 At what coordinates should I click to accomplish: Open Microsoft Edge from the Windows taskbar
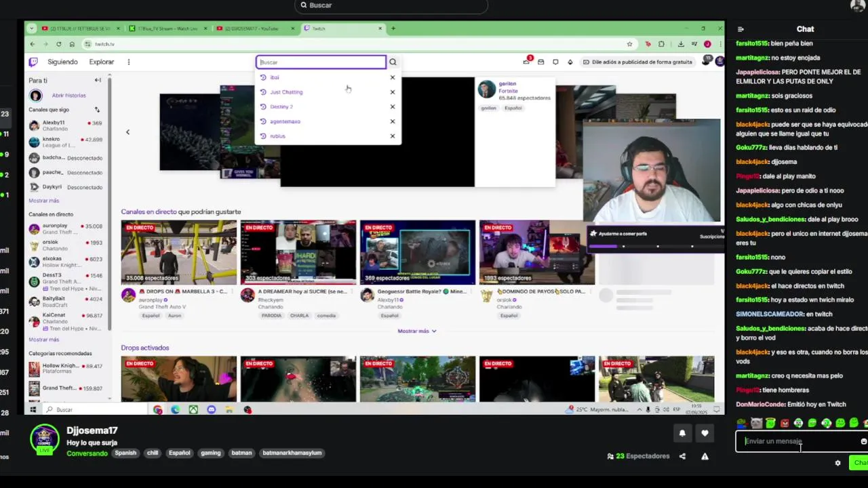pyautogui.click(x=176, y=409)
